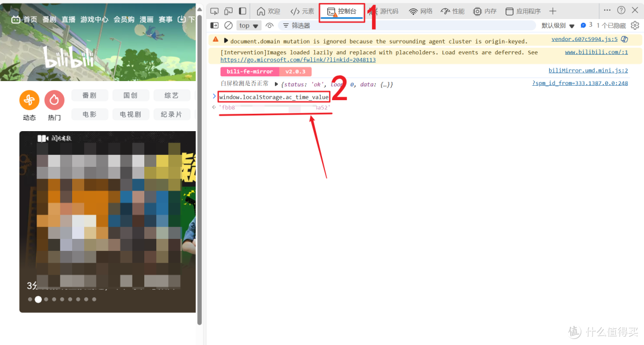
Task: Open the ?spm_id_from=333.1387.0.0:248 link
Action: (580, 83)
